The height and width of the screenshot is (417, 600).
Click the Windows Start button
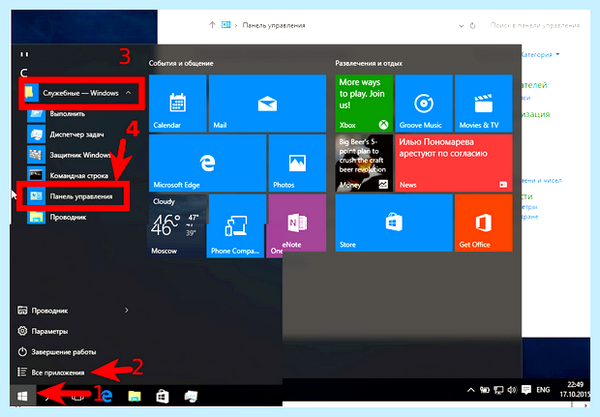tap(23, 396)
